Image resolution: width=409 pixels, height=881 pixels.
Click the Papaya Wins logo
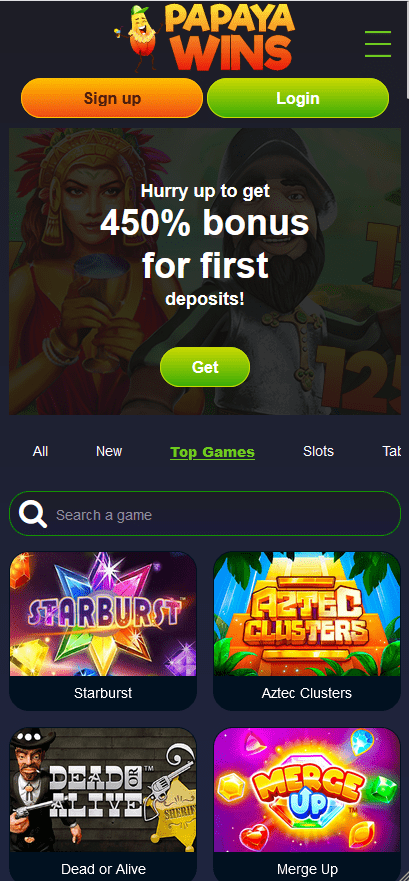click(x=204, y=38)
